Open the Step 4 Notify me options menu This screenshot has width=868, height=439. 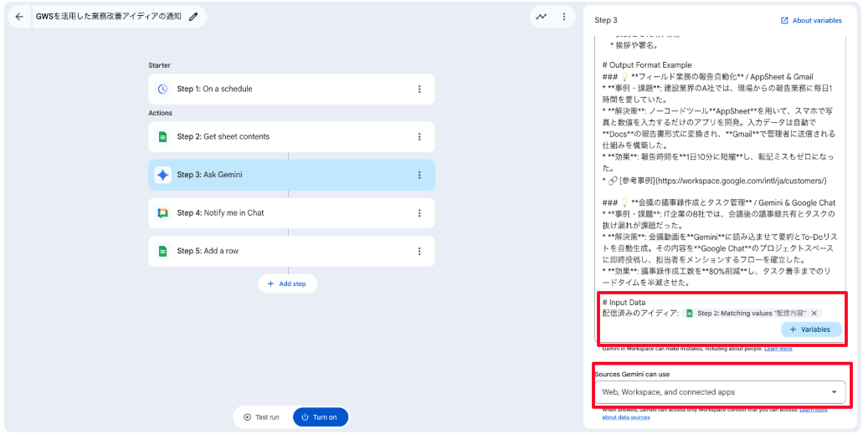419,213
